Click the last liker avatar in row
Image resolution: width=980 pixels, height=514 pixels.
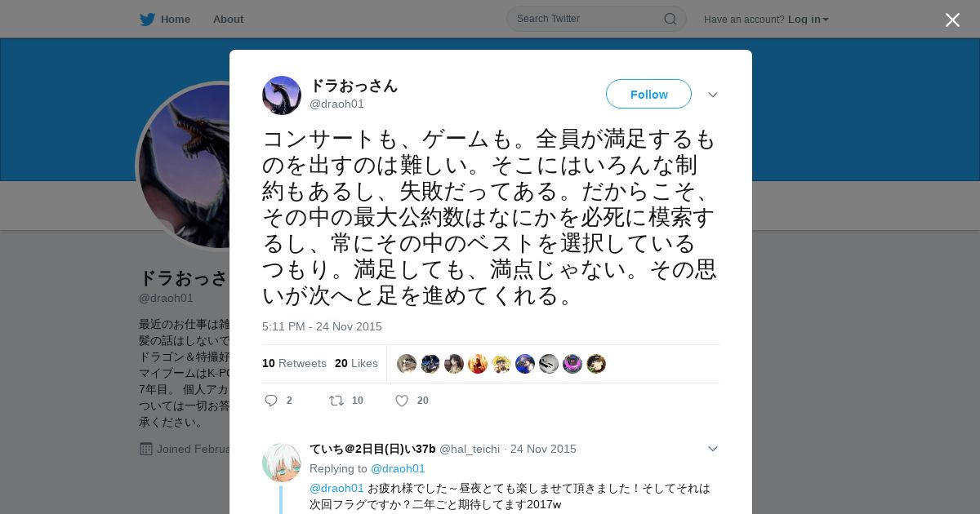tap(596, 364)
